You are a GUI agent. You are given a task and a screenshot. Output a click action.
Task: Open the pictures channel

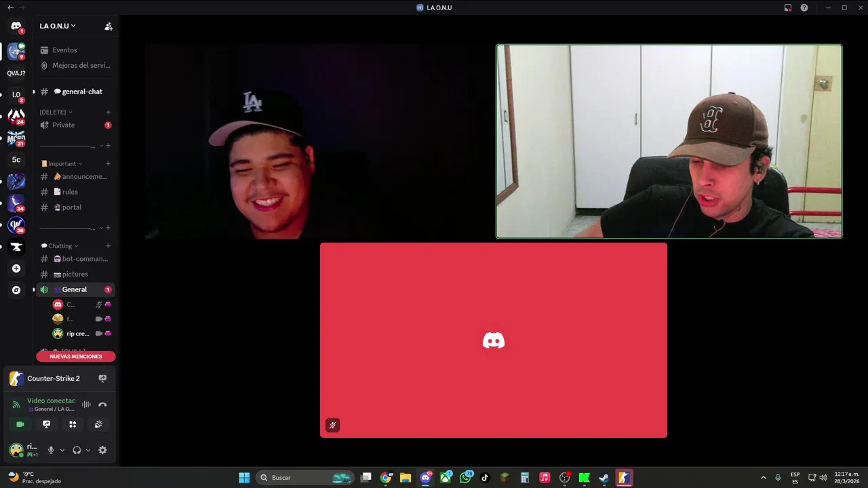[x=75, y=274]
